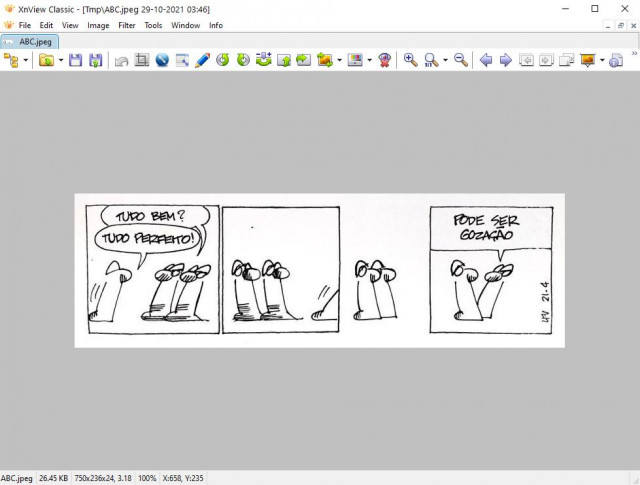This screenshot has height=485, width=640.
Task: Rotate image left using green arrow icon
Action: tap(222, 60)
